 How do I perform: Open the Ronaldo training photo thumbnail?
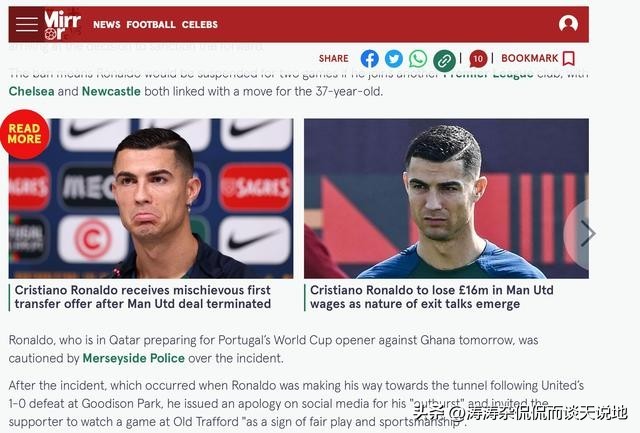(446, 198)
